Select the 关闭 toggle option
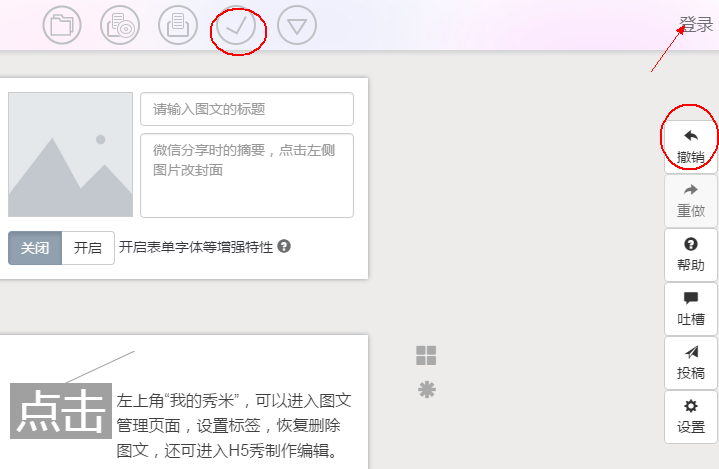 click(x=35, y=248)
